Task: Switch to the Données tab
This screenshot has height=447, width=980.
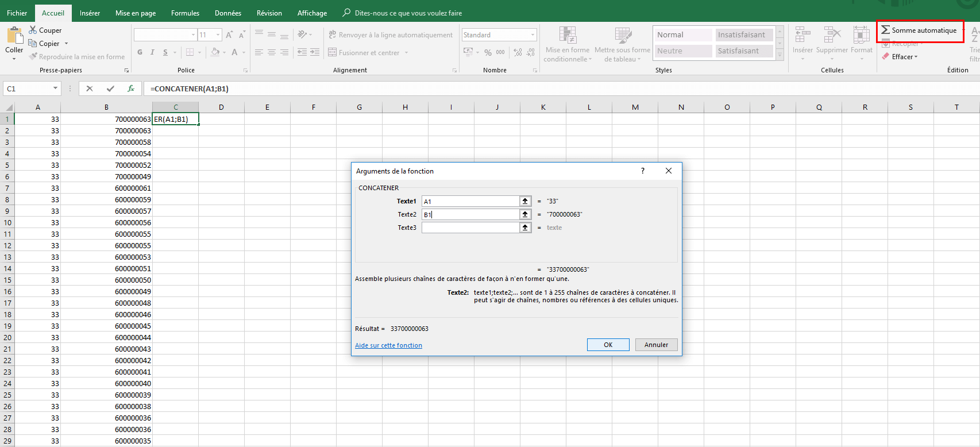Action: tap(227, 13)
